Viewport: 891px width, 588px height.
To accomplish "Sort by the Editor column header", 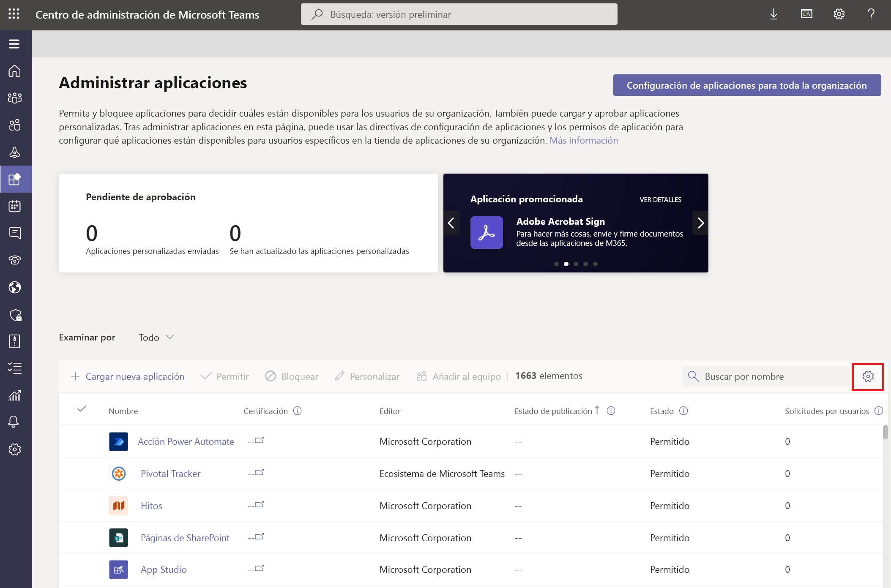I will coord(390,411).
